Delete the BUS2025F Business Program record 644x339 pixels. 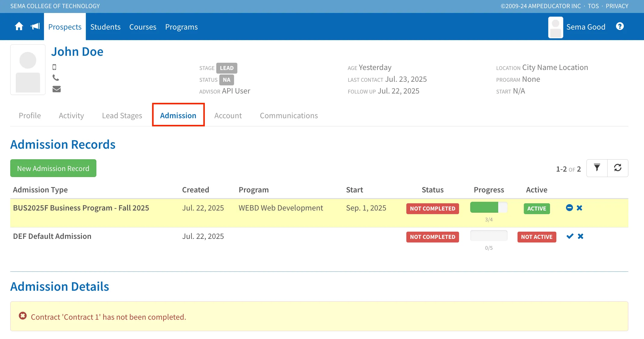point(580,208)
